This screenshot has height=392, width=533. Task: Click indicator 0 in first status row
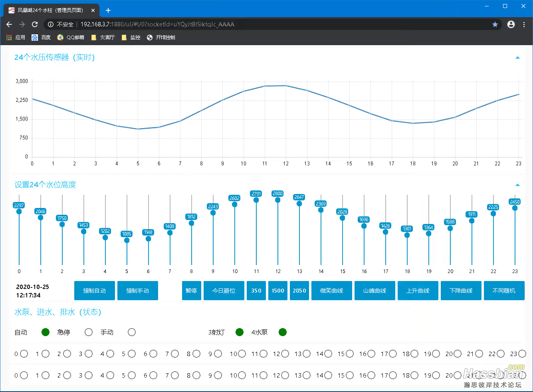[24, 354]
